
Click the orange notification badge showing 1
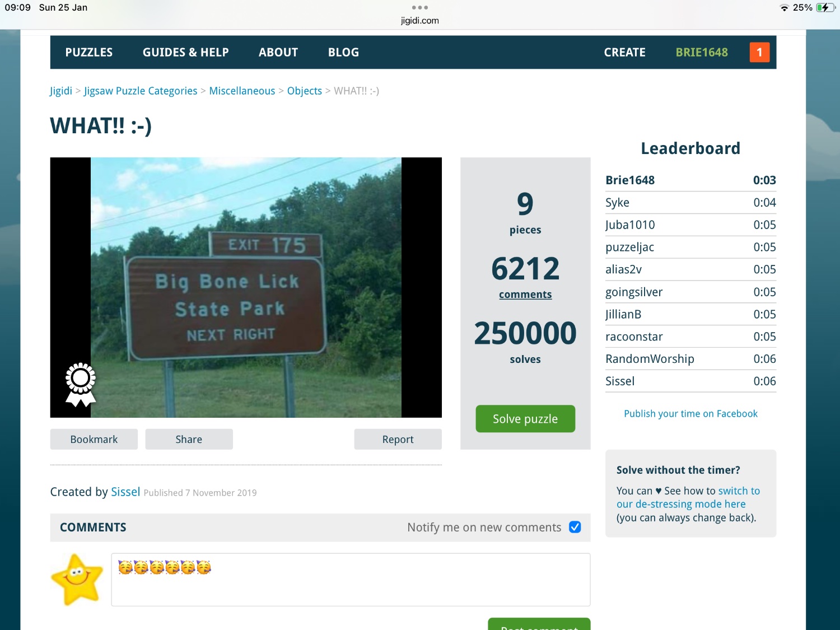pyautogui.click(x=759, y=52)
